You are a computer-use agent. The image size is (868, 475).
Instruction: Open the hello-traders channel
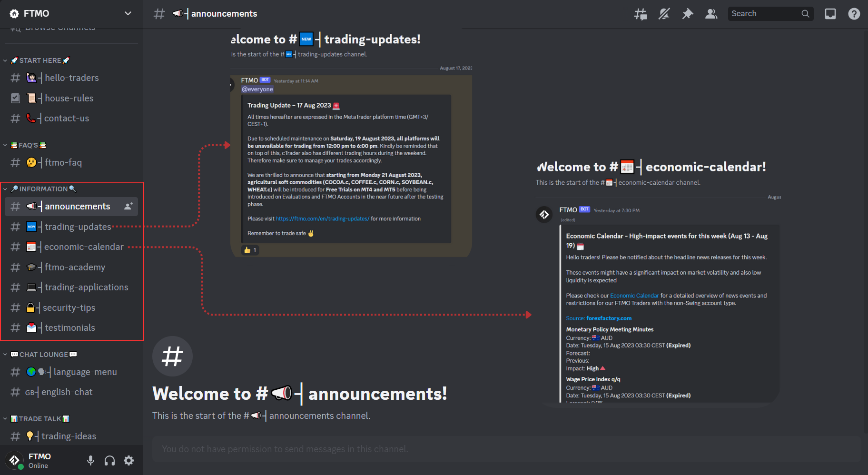71,78
